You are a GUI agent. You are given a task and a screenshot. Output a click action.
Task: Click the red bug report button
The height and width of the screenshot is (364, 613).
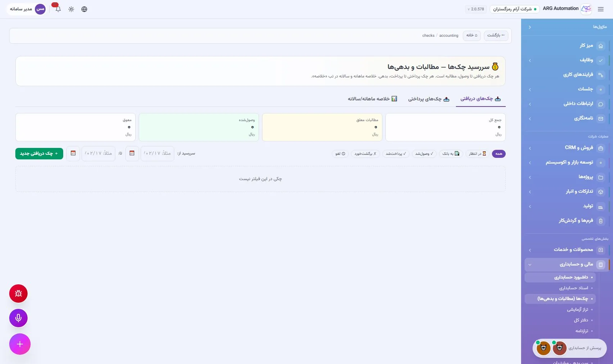(x=18, y=293)
